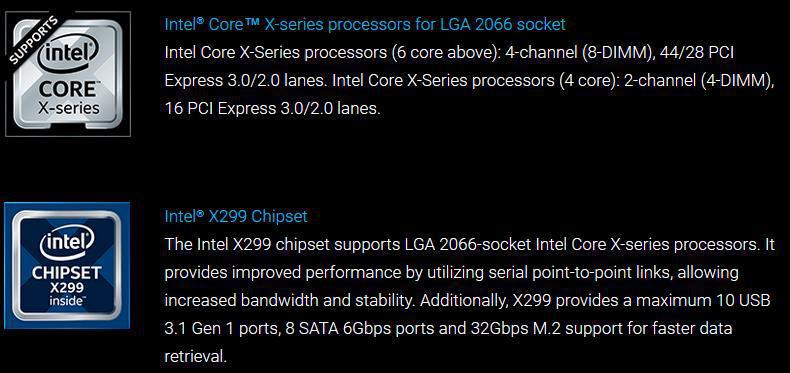Click the SUPPORTS ribbon on Core badge
The image size is (790, 373).
[x=34, y=40]
